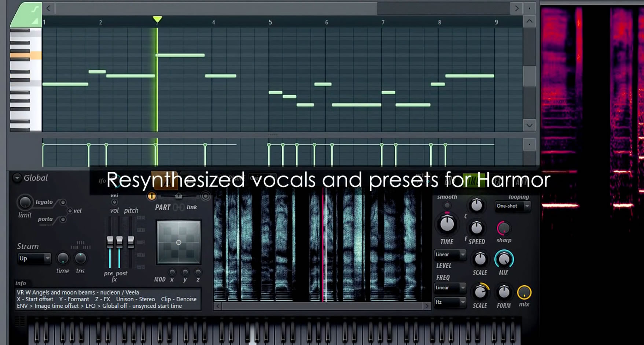Select the highest note right after the playhead

tap(180, 55)
